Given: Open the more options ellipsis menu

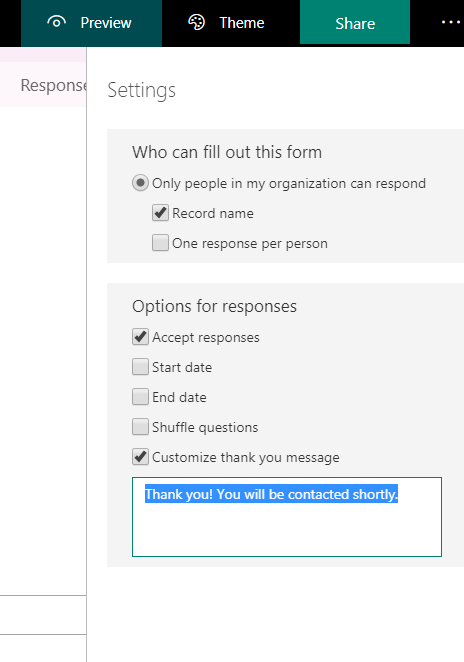Looking at the screenshot, I should (x=450, y=22).
